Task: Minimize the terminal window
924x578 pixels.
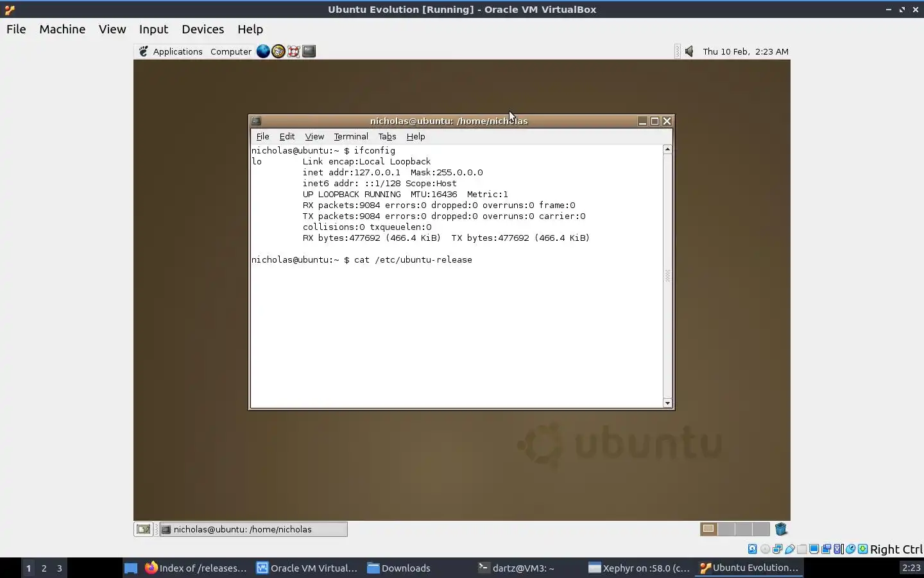Action: click(642, 121)
